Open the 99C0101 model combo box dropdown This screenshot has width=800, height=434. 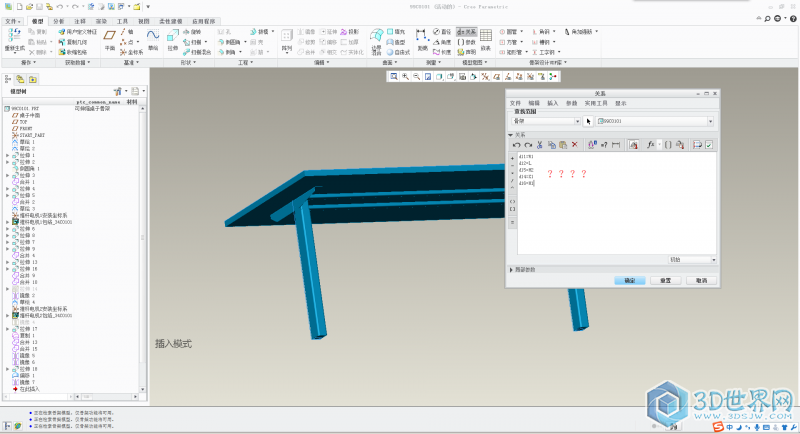point(710,121)
